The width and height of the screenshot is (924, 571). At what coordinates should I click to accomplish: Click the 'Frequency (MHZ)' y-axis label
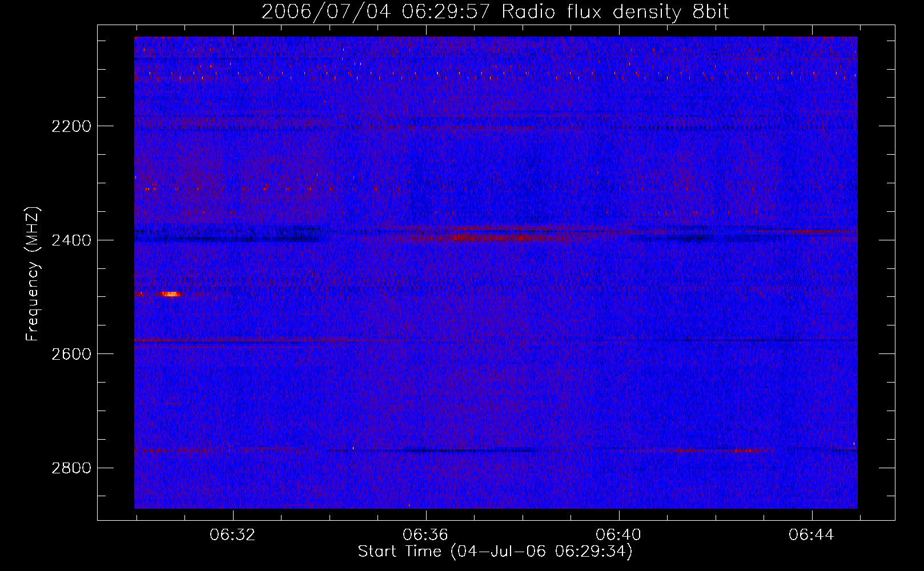(x=33, y=274)
